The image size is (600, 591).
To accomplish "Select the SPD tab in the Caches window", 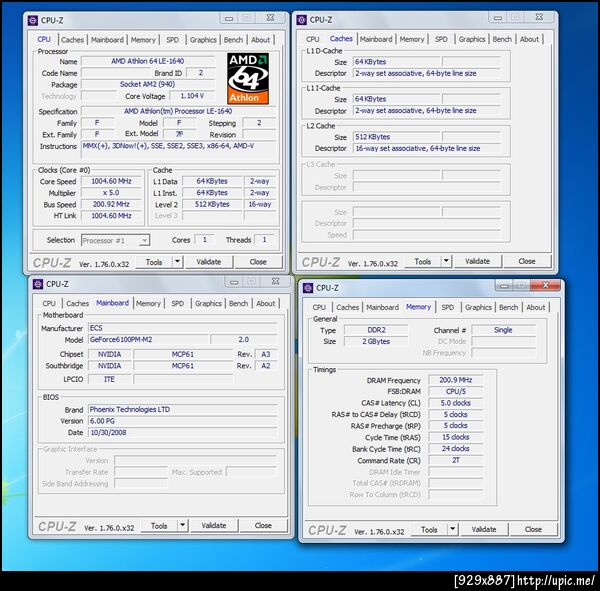I will point(441,39).
